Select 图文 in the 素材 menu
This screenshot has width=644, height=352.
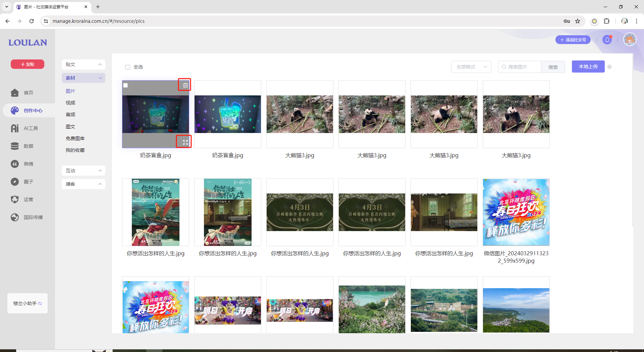70,127
